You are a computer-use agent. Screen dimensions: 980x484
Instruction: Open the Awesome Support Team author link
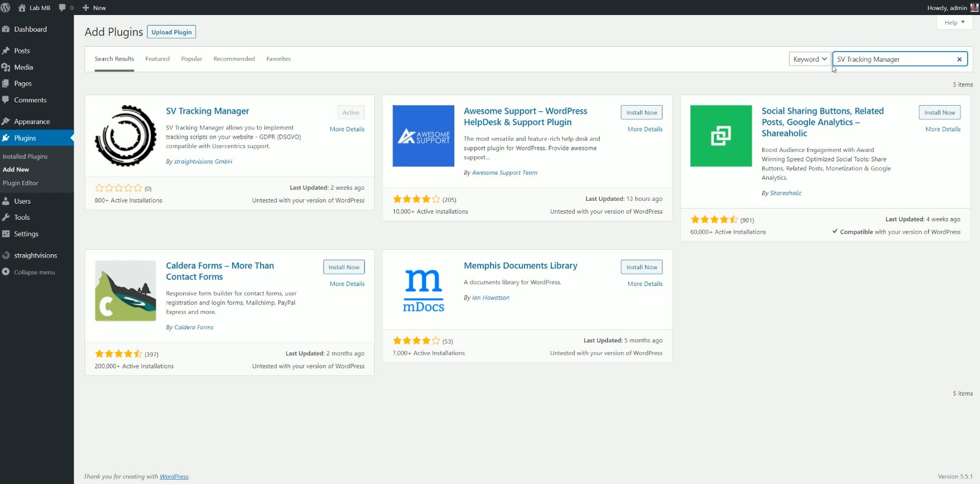pos(504,172)
